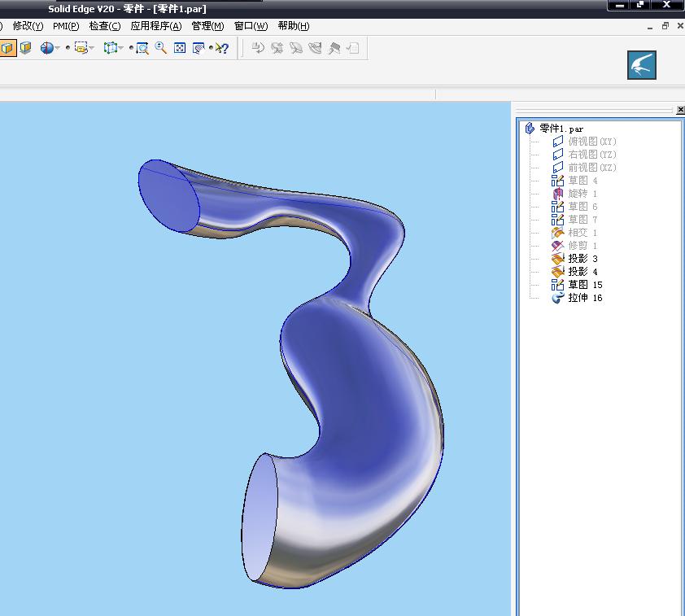The height and width of the screenshot is (616, 685).
Task: Click the 相交 1 intersect feature icon
Action: (558, 233)
